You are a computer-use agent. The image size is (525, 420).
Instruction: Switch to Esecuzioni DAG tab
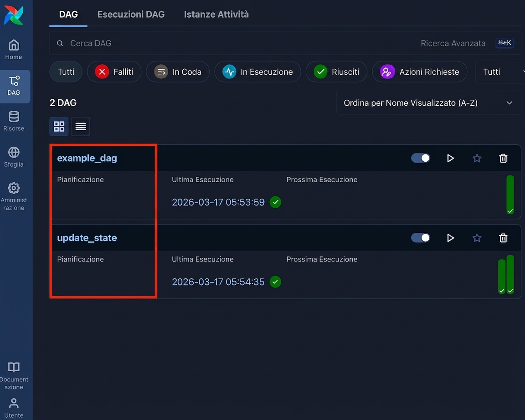(x=131, y=15)
